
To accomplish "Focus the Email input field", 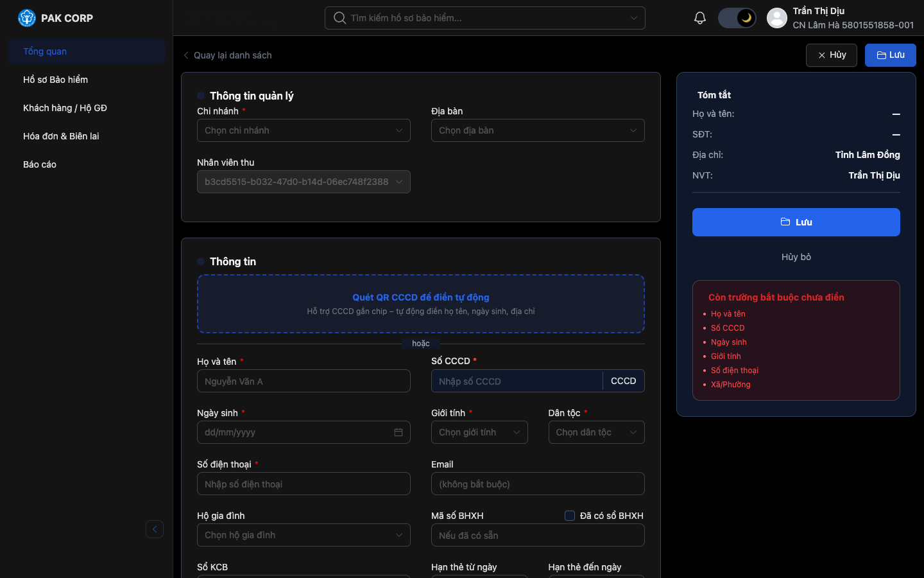I will 538,484.
